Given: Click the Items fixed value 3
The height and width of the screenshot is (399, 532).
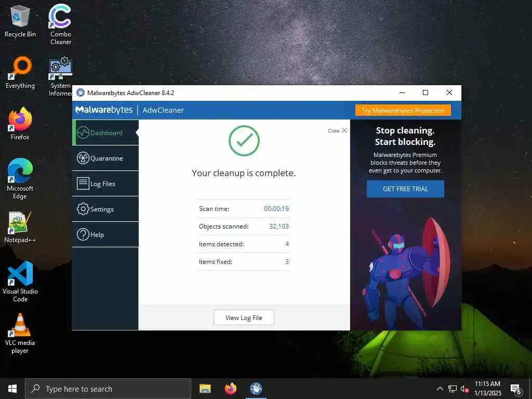Looking at the screenshot, I should tap(287, 262).
